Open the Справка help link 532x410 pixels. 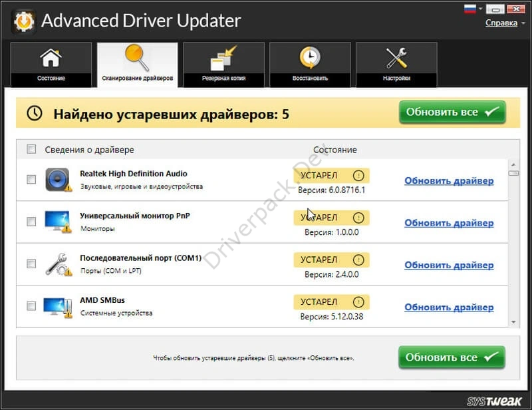tap(501, 23)
